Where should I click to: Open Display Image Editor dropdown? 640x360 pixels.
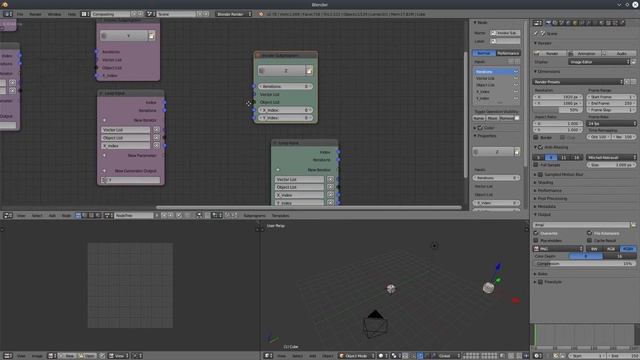[x=599, y=62]
